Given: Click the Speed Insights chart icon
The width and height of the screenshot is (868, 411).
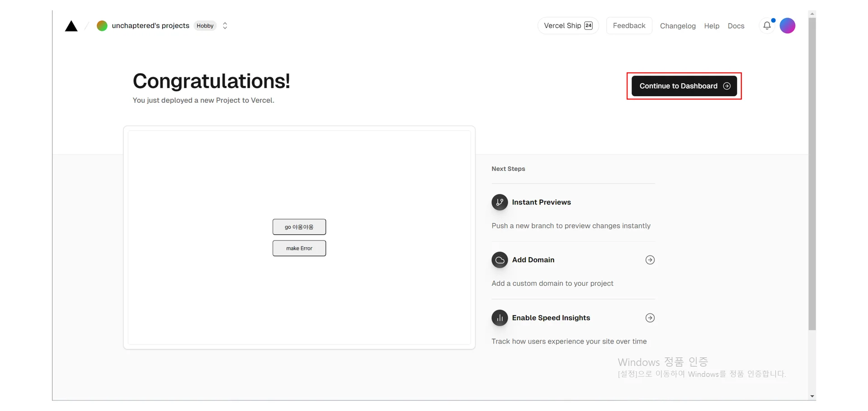Looking at the screenshot, I should tap(500, 318).
